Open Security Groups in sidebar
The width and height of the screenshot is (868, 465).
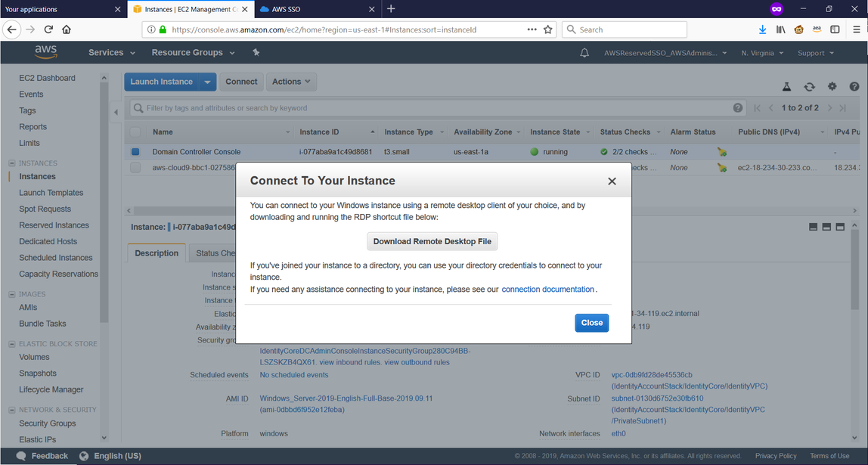coord(47,423)
